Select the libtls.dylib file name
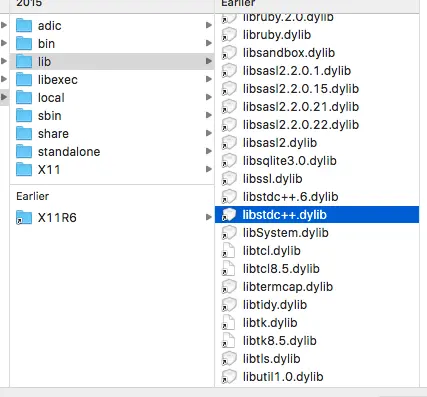427x397 pixels. tap(271, 359)
